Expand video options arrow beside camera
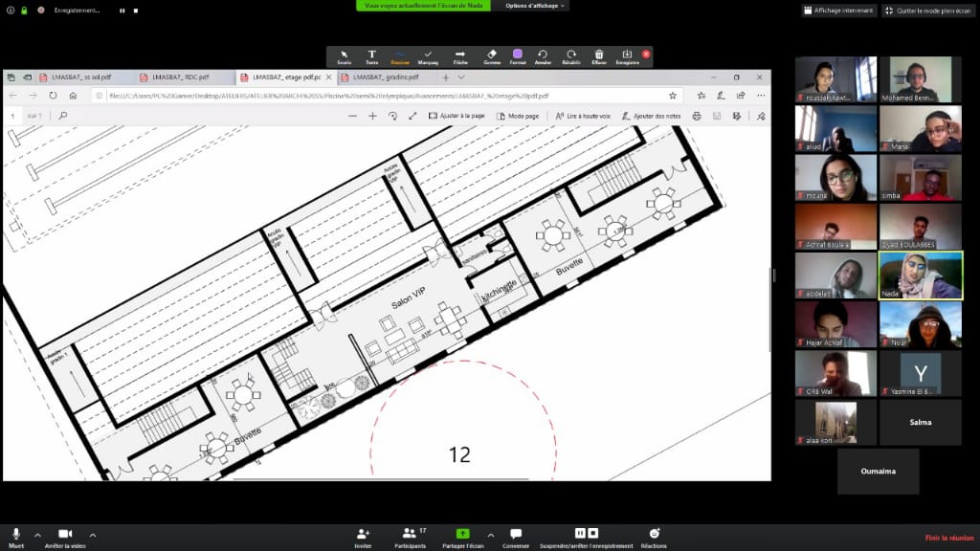The width and height of the screenshot is (980, 551). pos(93,534)
